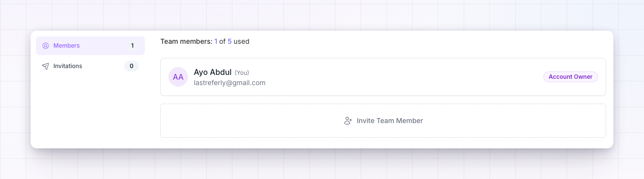Open the Members tab
Screen dimensions: 644x179
click(90, 46)
